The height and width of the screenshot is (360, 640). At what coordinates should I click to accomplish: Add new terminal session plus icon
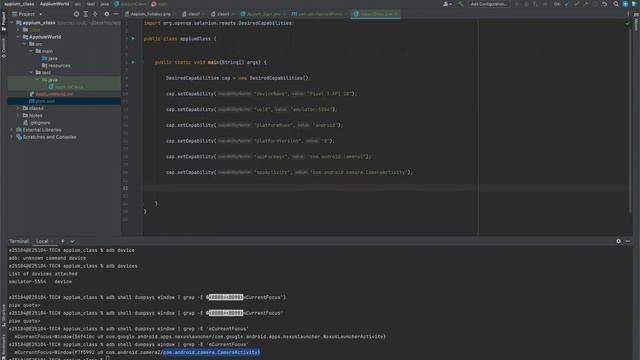(x=63, y=241)
